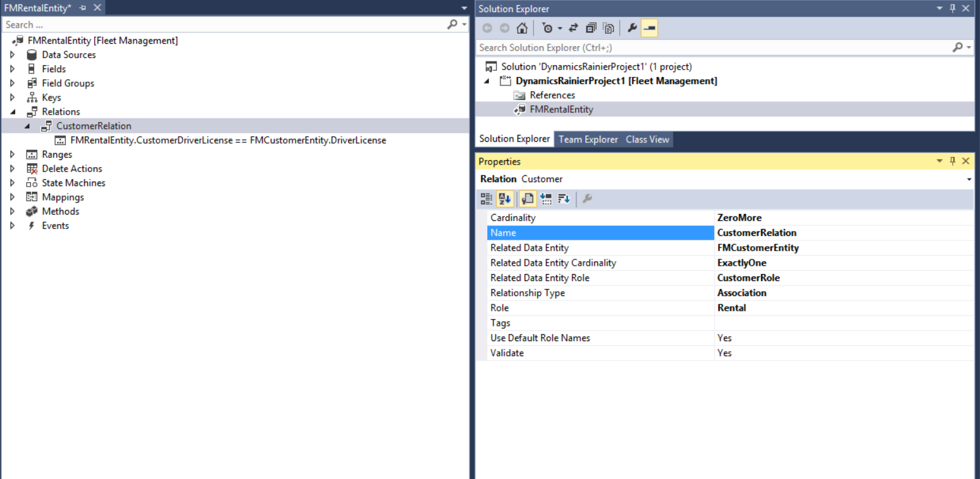Collapse DynamicsRainierProject1 project node

coord(487,81)
